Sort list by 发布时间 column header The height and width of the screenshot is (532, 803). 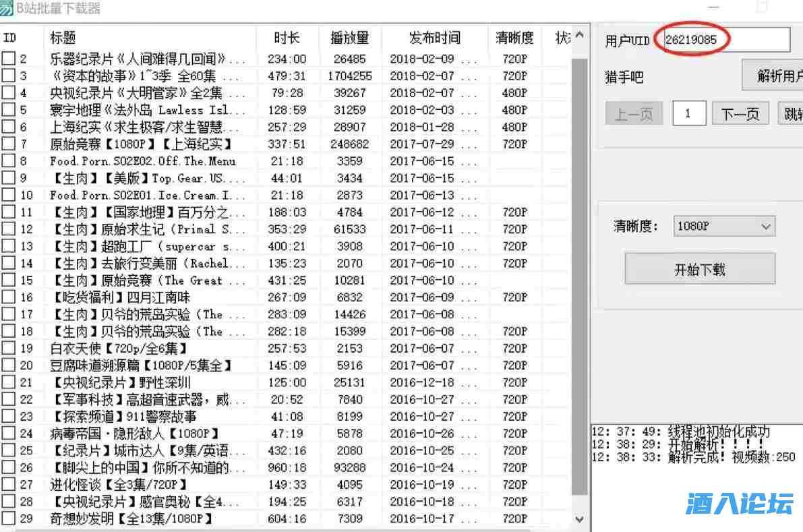[434, 38]
